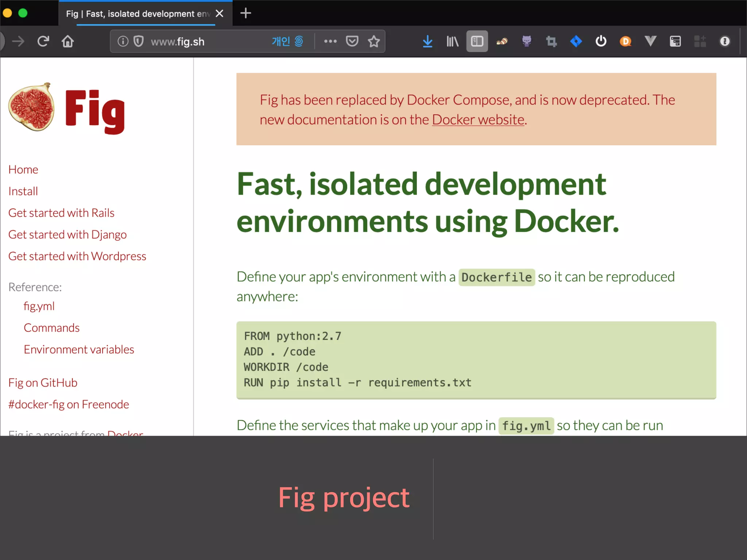Image resolution: width=747 pixels, height=560 pixels.
Task: Open the crop screenshot extension icon
Action: (x=551, y=42)
